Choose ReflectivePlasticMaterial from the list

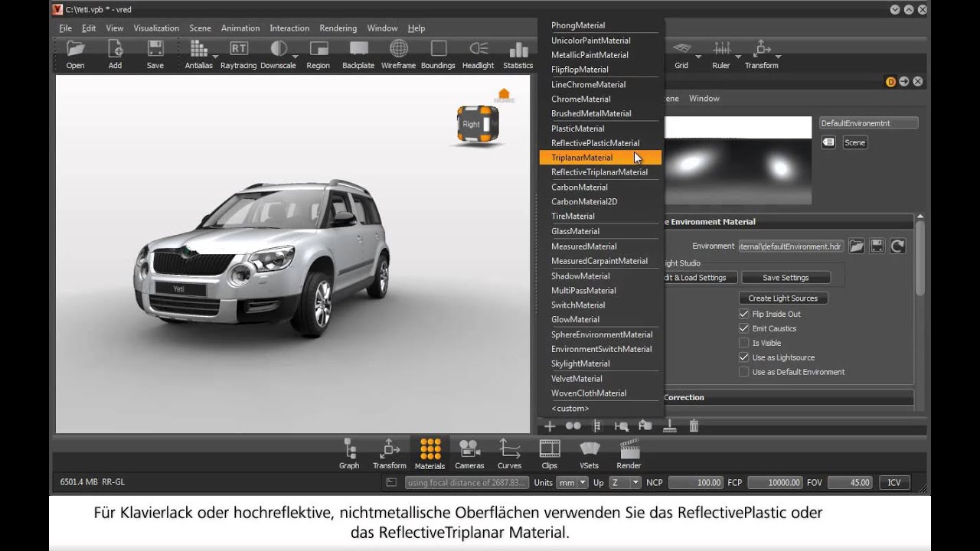point(600,143)
